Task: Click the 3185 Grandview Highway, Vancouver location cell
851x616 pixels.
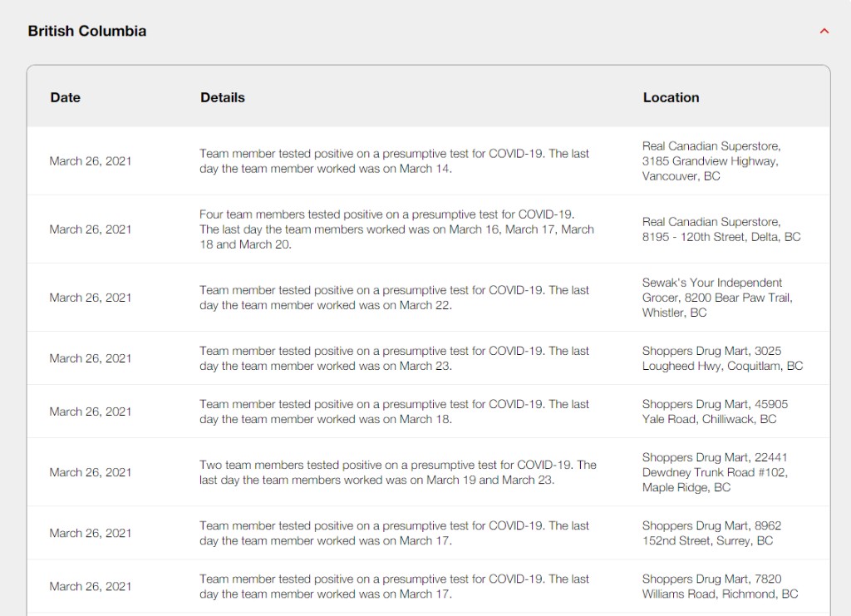Action: point(711,161)
